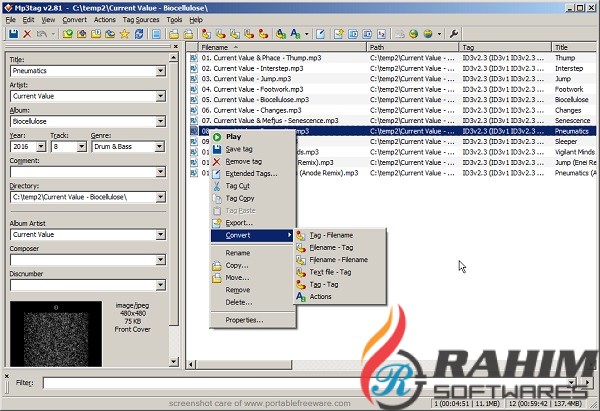Sort by the Path column header

click(x=412, y=47)
